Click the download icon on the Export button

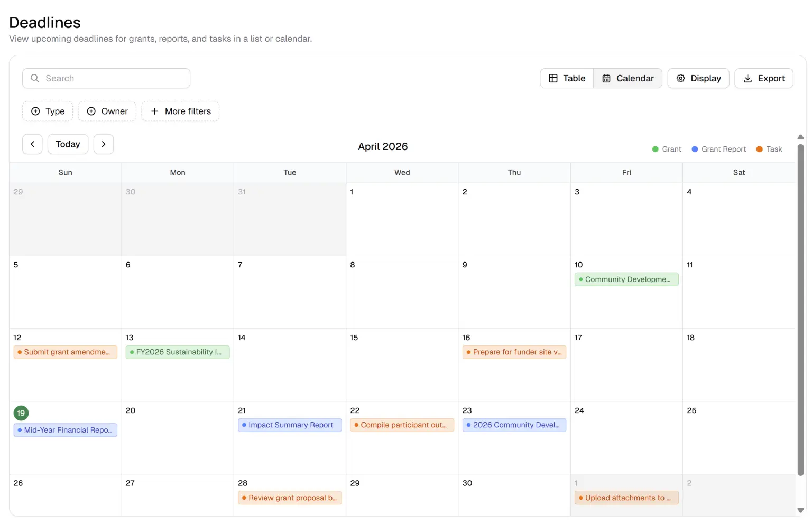pyautogui.click(x=748, y=78)
